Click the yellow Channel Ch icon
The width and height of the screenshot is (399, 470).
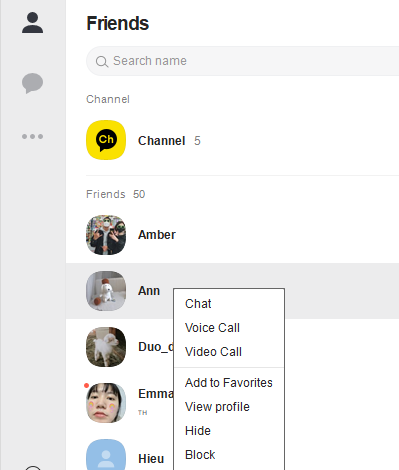106,140
